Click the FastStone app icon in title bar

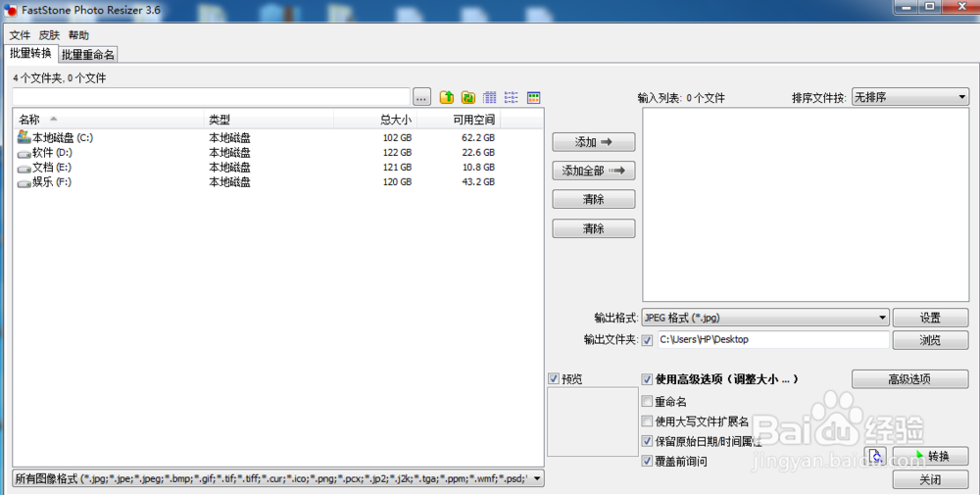[11, 10]
